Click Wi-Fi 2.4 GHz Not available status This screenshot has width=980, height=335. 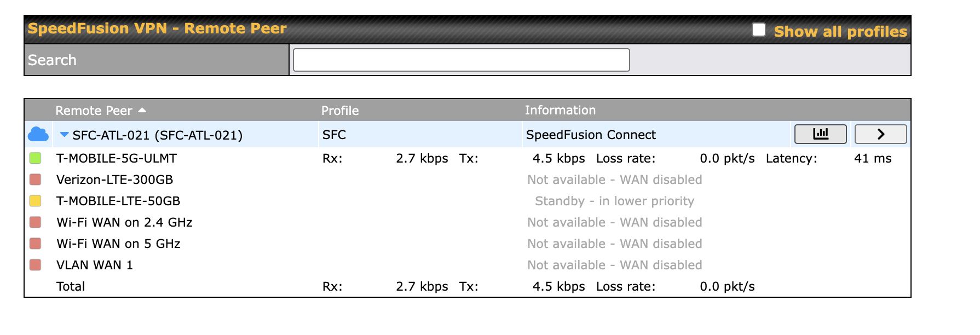[x=614, y=222]
